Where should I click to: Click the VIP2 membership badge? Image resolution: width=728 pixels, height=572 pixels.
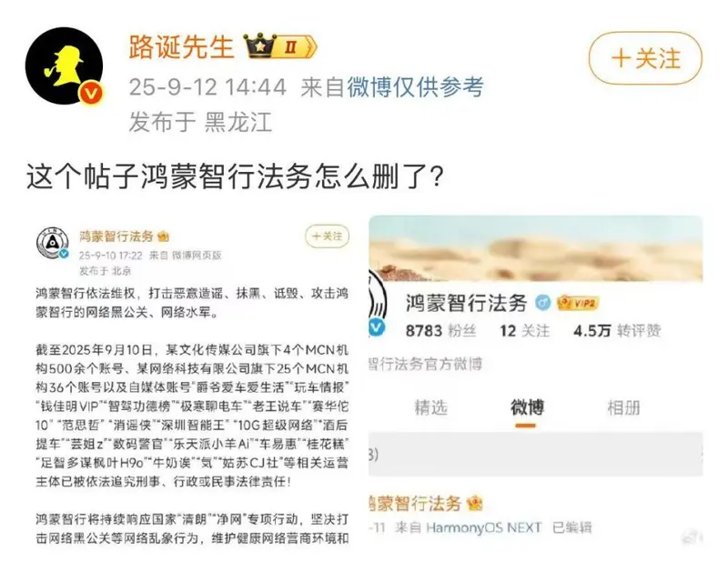579,303
